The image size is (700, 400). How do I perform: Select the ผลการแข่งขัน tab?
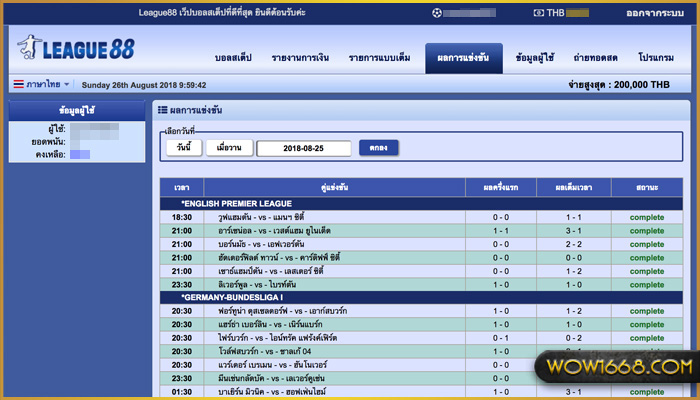click(x=463, y=58)
